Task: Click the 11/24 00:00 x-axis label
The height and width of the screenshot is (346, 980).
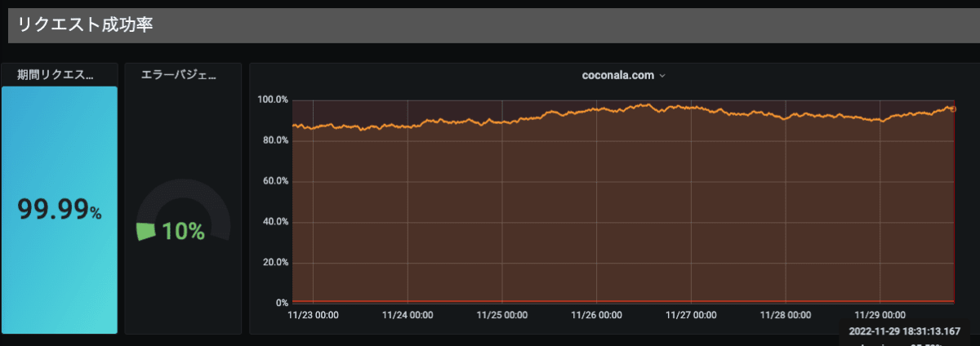Action: [407, 314]
